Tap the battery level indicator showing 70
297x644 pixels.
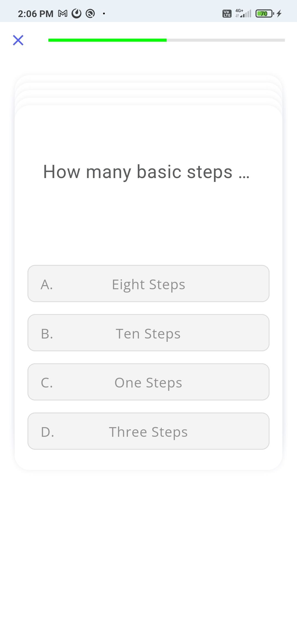tap(264, 13)
